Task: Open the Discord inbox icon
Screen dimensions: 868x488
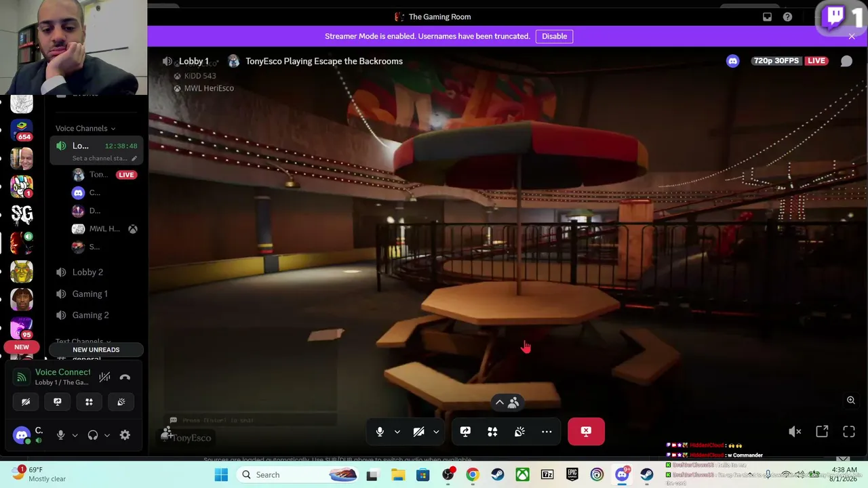Action: tap(767, 17)
